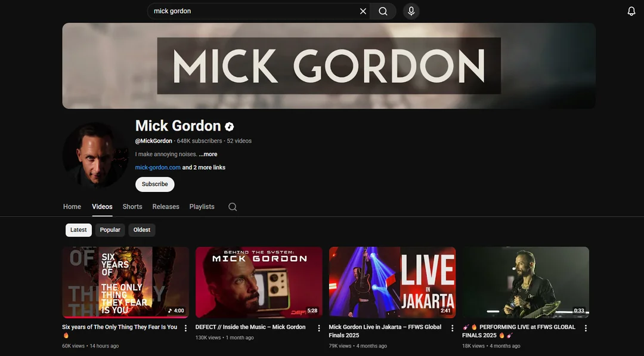Open menu for Live in Jakarta video
644x356 pixels.
[x=452, y=328]
